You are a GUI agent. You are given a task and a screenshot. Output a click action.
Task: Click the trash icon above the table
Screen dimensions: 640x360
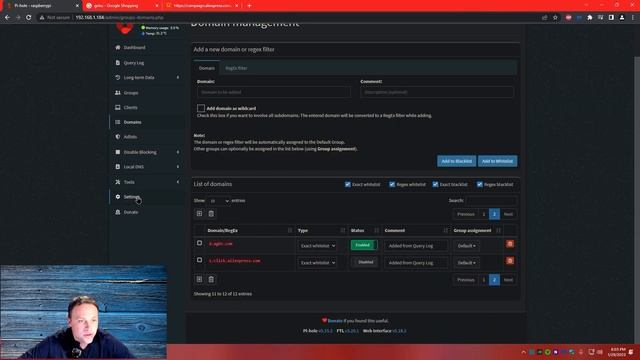click(211, 213)
